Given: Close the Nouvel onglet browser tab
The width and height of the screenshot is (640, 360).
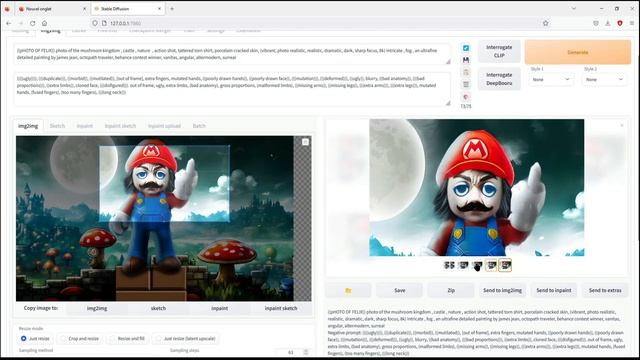Looking at the screenshot, I should click(x=84, y=9).
